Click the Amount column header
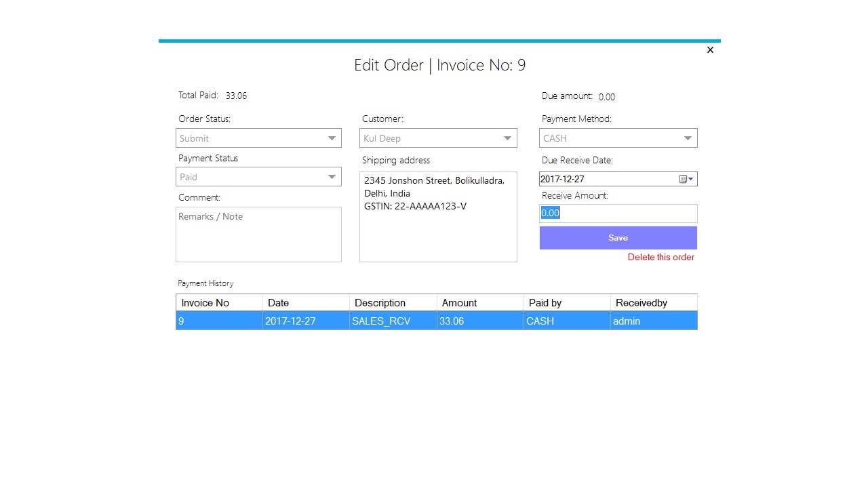 point(459,302)
